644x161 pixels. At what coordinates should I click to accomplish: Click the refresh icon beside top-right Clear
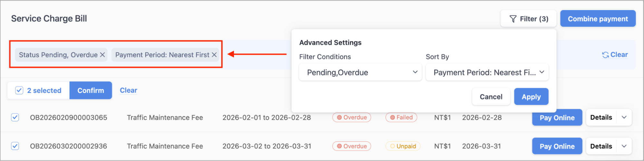[605, 55]
